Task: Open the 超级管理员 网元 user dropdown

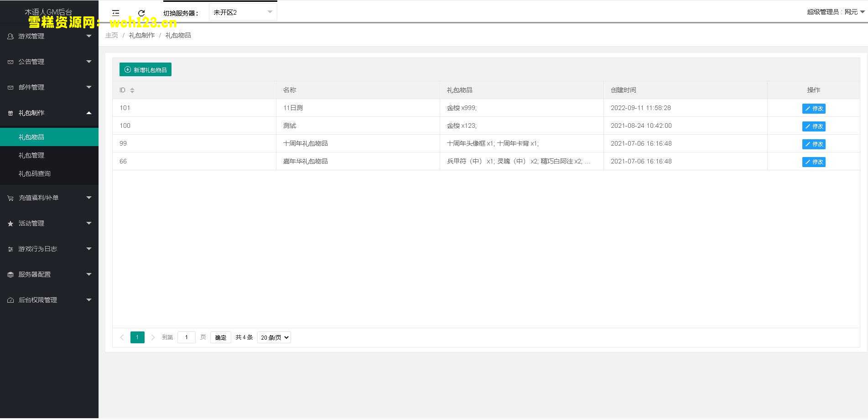Action: click(x=836, y=12)
